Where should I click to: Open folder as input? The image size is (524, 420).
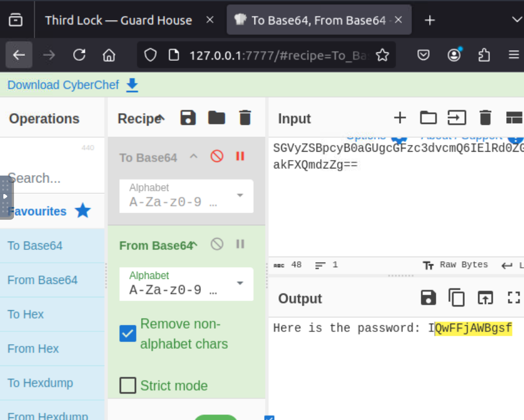428,118
